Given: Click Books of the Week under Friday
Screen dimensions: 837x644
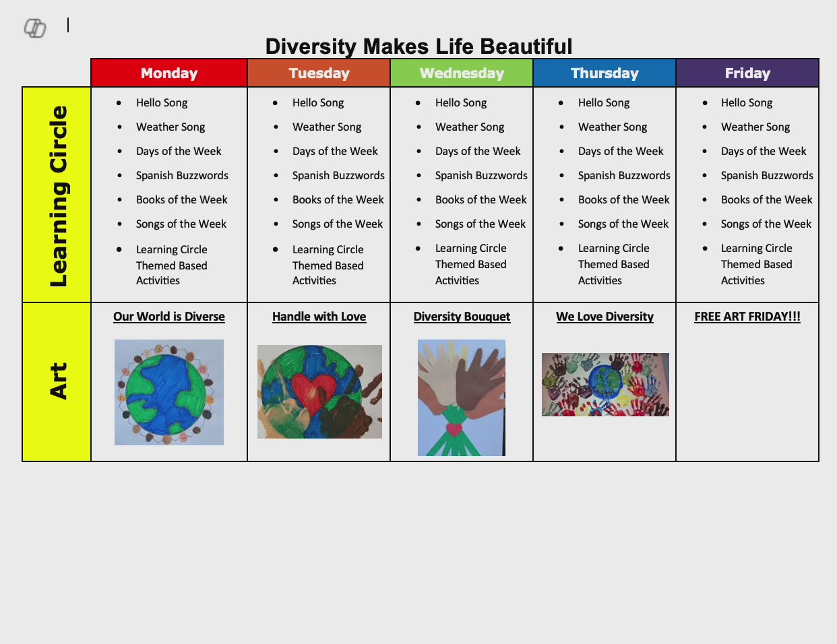Looking at the screenshot, I should [766, 200].
